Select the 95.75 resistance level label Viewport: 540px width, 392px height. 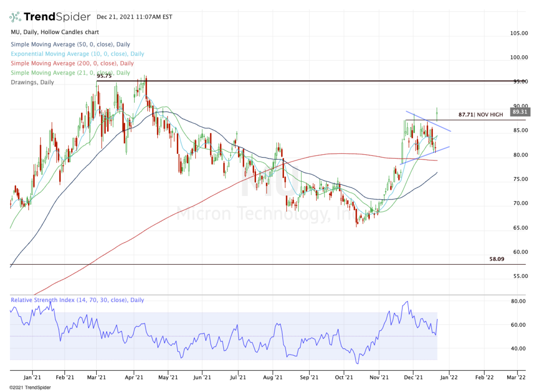pyautogui.click(x=103, y=76)
